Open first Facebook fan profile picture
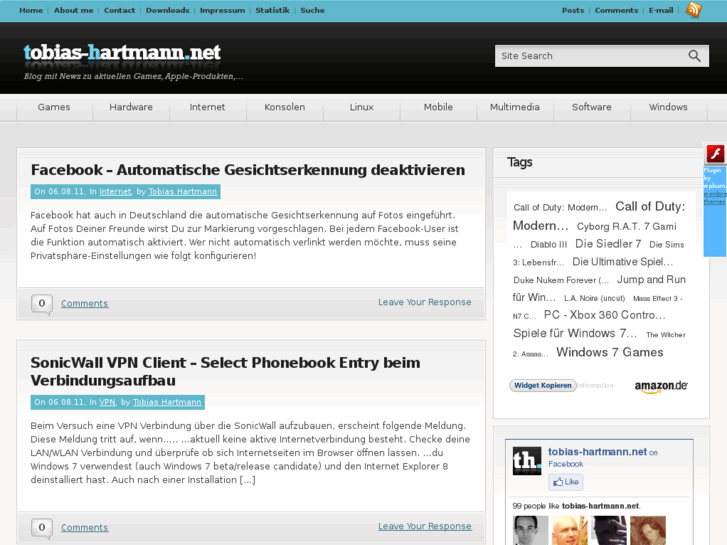This screenshot has height=545, width=727. (530, 530)
